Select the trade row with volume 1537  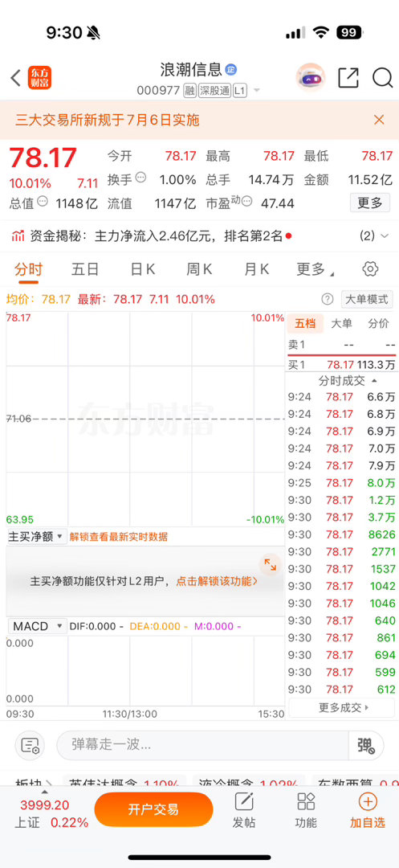tap(341, 568)
